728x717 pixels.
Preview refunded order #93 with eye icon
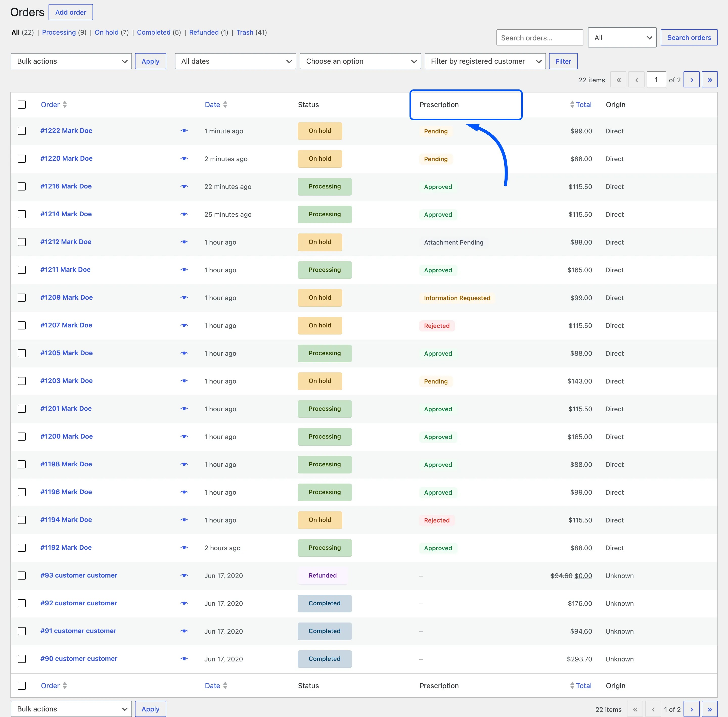click(x=184, y=576)
